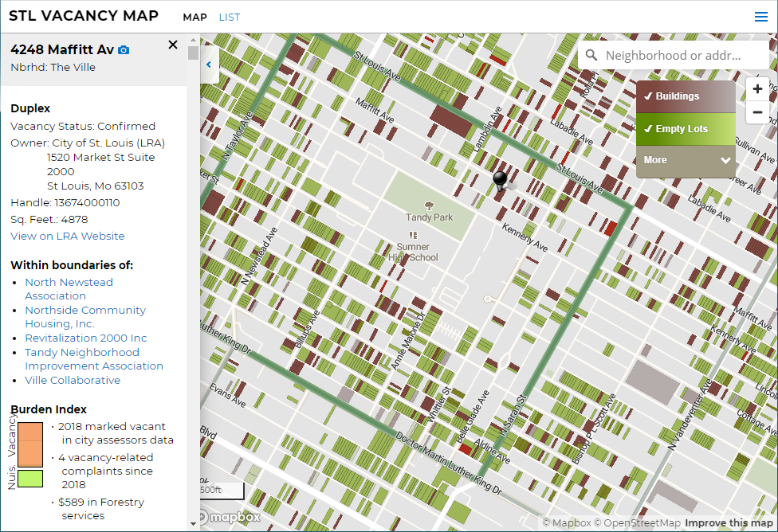
Task: Click the sidebar scroll down arrow
Action: pyautogui.click(x=193, y=524)
